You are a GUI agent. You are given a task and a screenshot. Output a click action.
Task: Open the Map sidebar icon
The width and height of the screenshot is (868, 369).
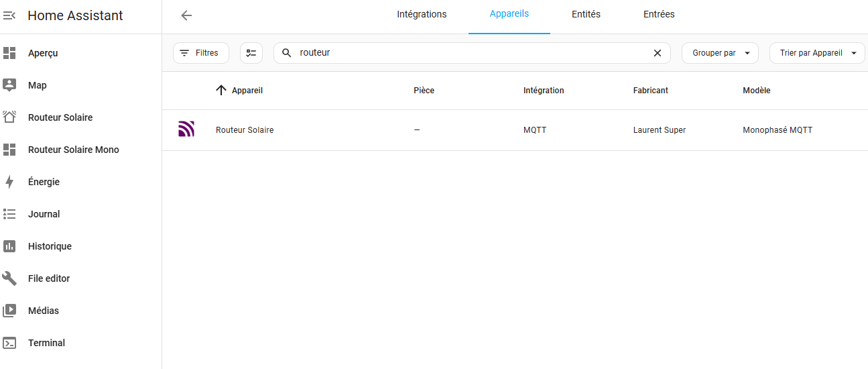(9, 85)
